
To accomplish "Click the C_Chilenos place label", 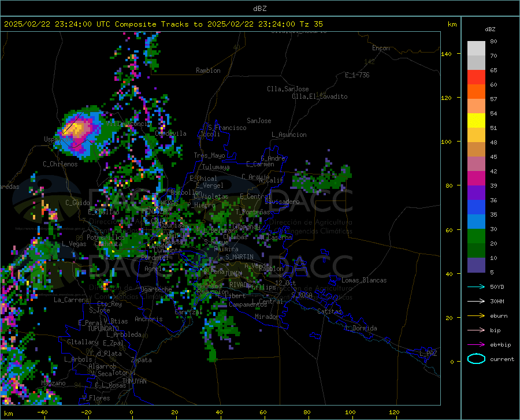I will point(60,164).
